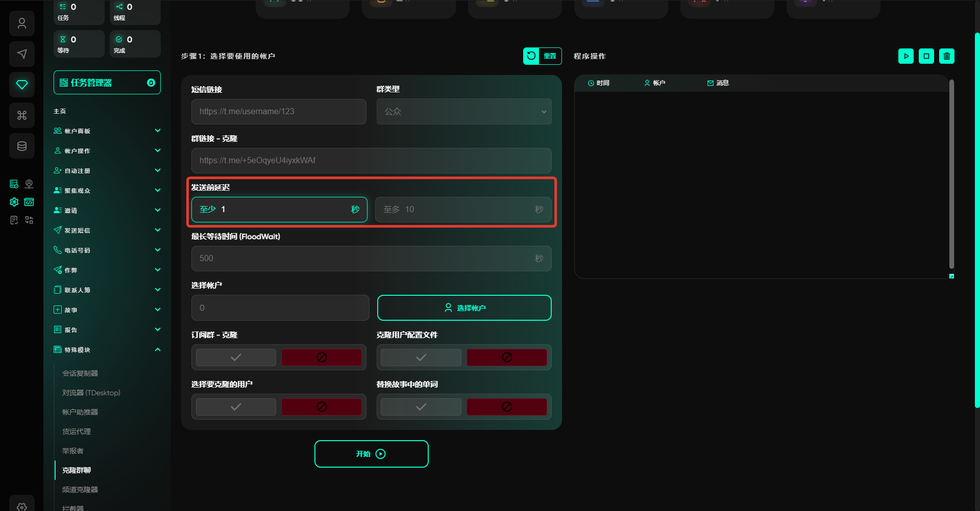Screen dimensions: 980x511
Task: Select the diamond icon in left rail
Action: coord(22,85)
